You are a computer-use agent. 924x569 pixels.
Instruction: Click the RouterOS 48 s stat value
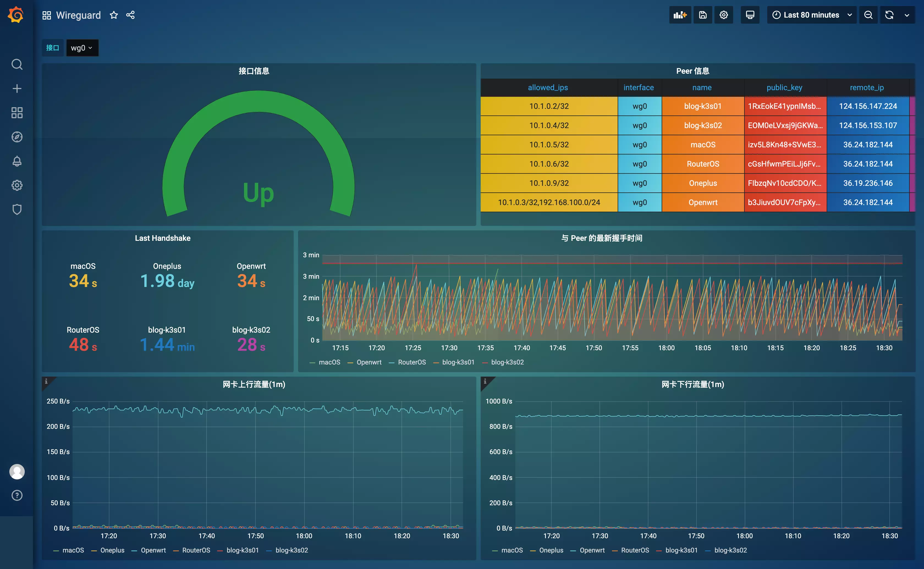(x=83, y=345)
